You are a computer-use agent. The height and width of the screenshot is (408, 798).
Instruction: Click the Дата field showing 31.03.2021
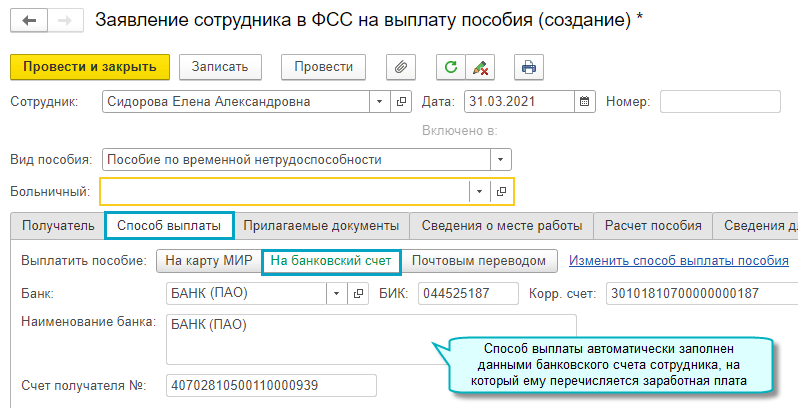(x=519, y=101)
